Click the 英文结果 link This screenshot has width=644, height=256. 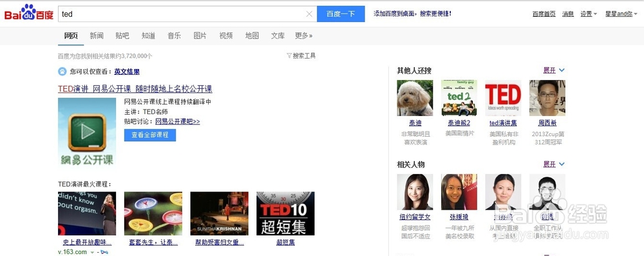(127, 72)
